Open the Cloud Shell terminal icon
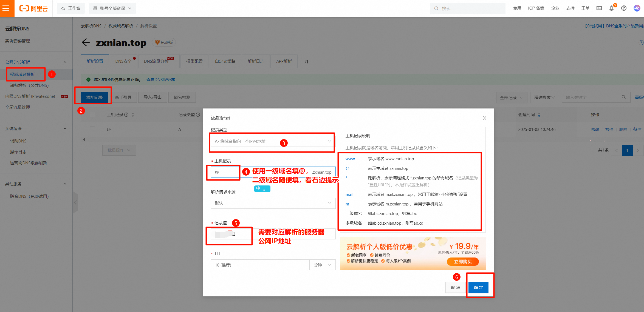 [x=599, y=8]
